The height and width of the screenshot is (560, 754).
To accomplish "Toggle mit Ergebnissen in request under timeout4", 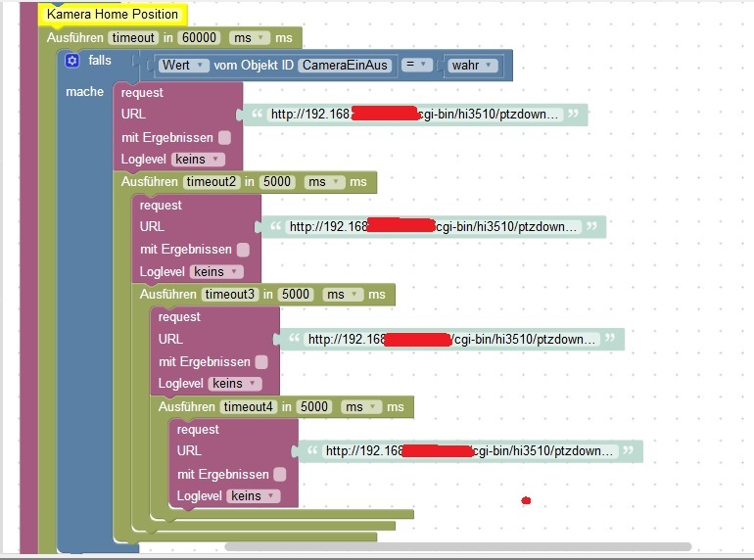I will point(280,475).
